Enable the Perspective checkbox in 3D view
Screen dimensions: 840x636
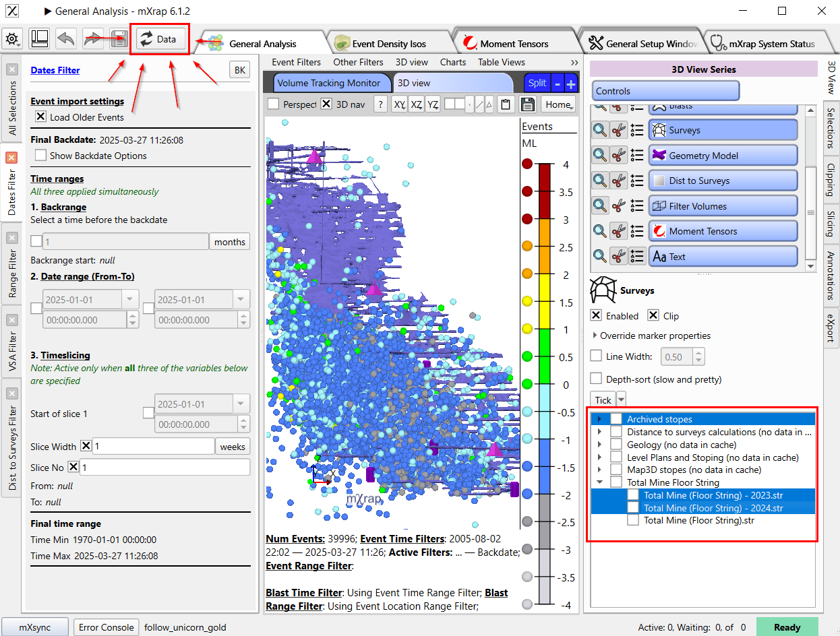[275, 104]
